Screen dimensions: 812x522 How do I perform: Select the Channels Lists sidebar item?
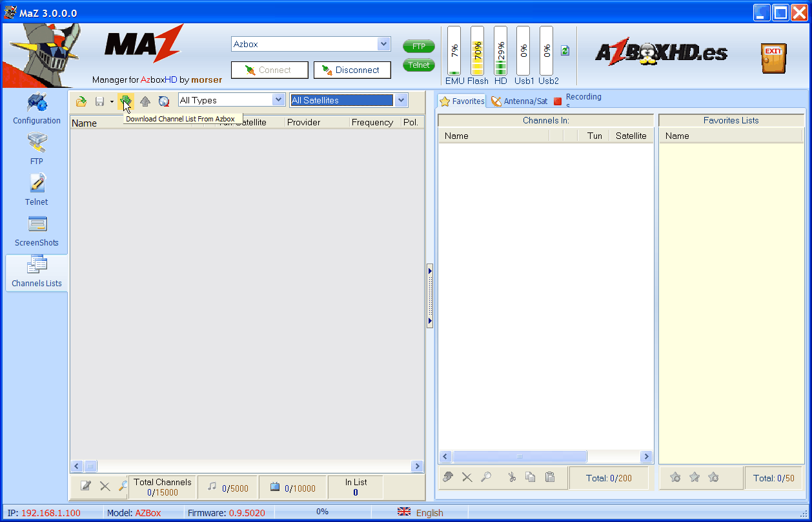[x=37, y=273]
